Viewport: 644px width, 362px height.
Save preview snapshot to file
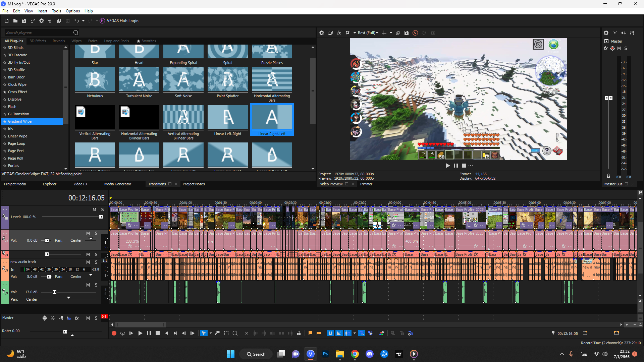click(407, 33)
